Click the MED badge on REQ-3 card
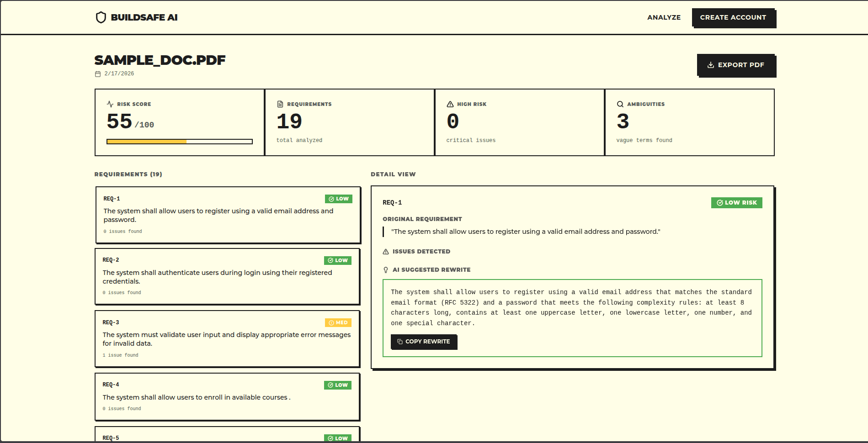 [x=338, y=323]
